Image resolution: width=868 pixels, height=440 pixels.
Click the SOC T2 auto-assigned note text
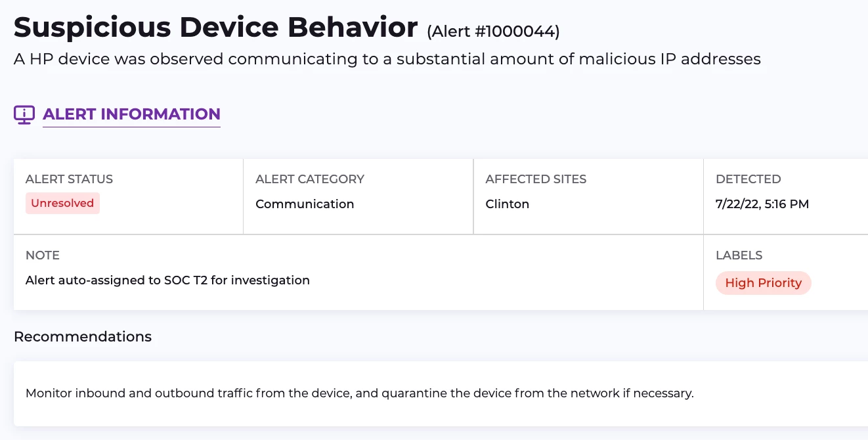pos(167,280)
